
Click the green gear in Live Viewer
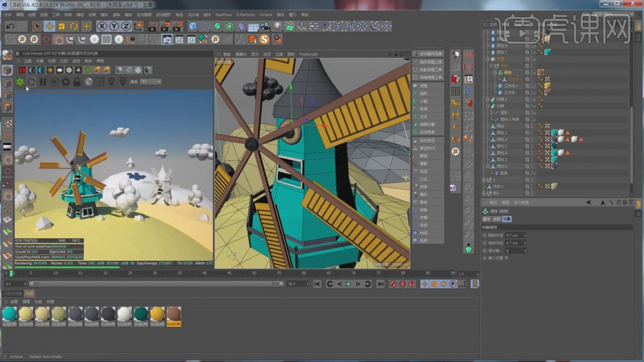click(20, 81)
